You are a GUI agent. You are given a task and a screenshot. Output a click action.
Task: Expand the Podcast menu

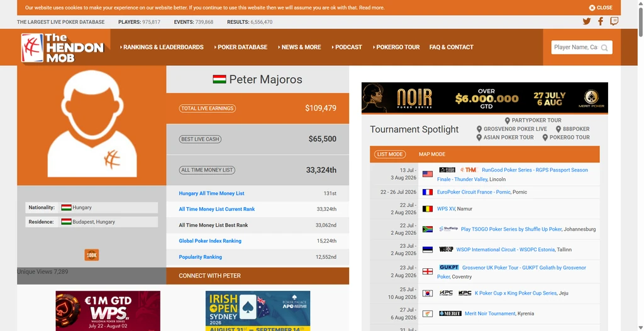[347, 47]
